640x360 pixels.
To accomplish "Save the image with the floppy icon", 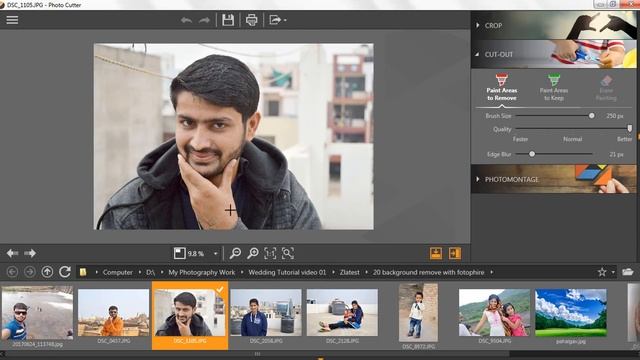I will pyautogui.click(x=228, y=20).
